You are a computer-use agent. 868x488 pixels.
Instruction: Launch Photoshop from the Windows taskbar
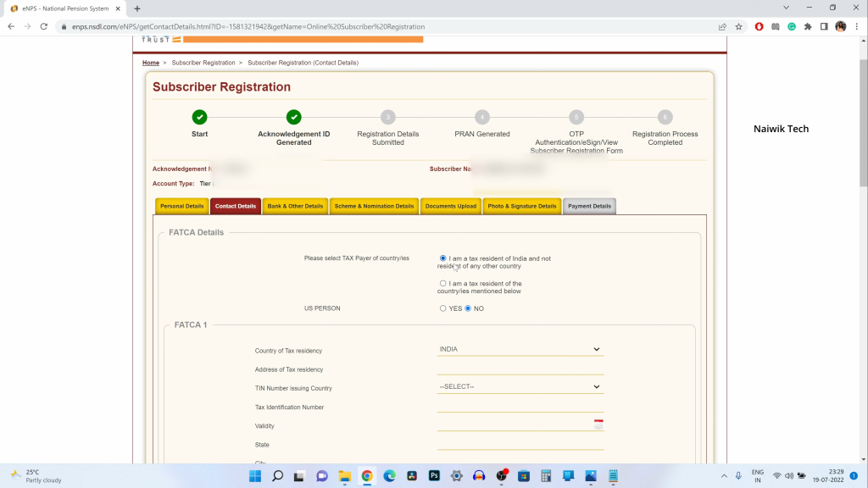pos(434,475)
